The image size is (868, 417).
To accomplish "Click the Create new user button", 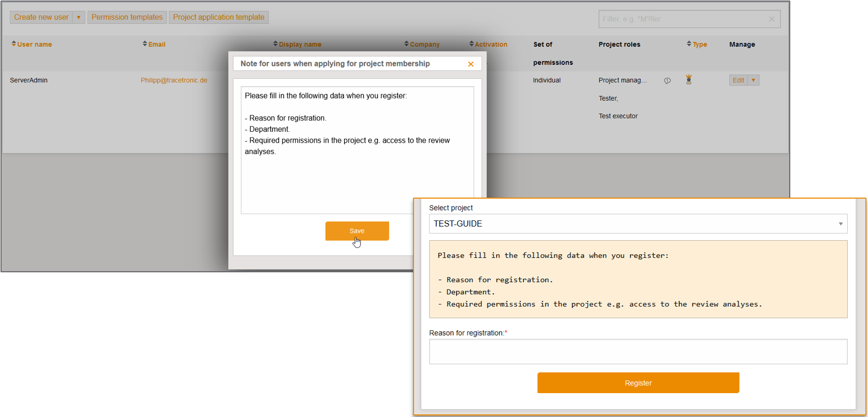I will pyautogui.click(x=41, y=17).
